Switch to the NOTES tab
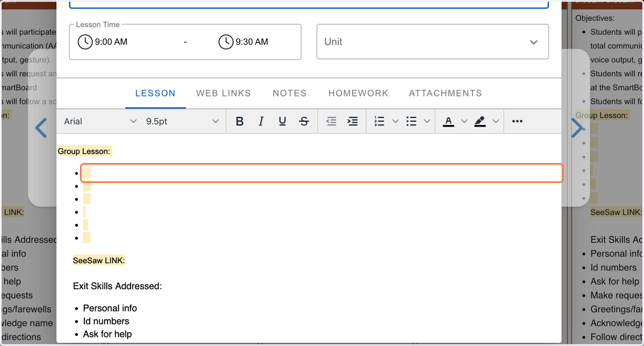Image resolution: width=644 pixels, height=346 pixels. point(290,93)
